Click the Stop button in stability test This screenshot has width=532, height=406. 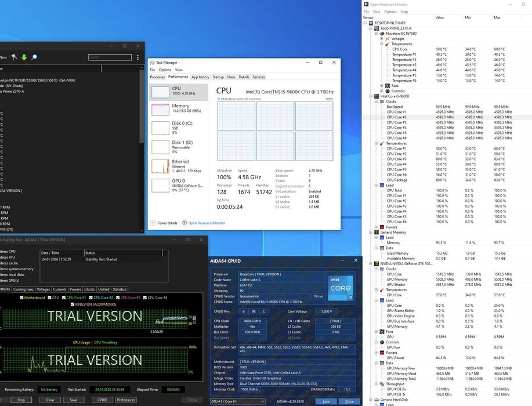(21, 400)
